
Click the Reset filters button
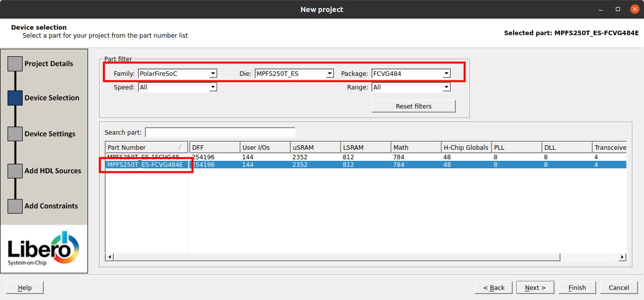point(414,106)
